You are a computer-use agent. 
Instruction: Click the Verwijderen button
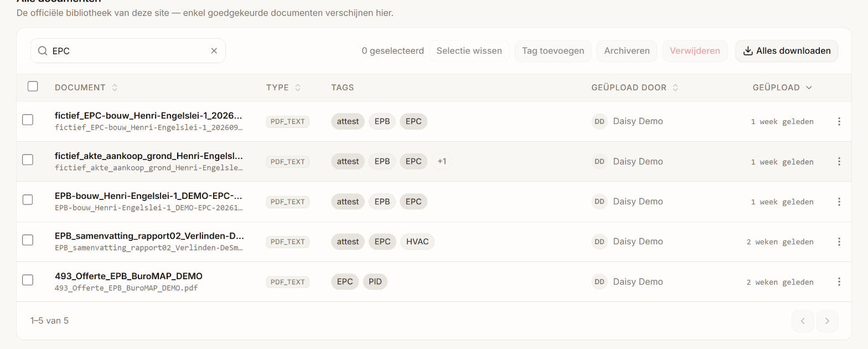(695, 51)
